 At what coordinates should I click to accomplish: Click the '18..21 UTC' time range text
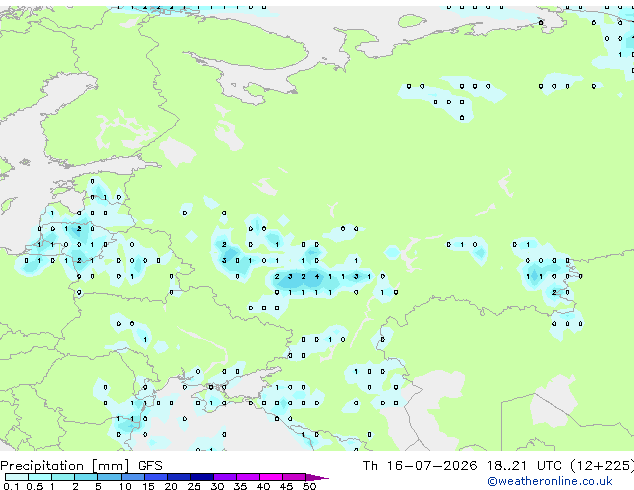point(524,466)
